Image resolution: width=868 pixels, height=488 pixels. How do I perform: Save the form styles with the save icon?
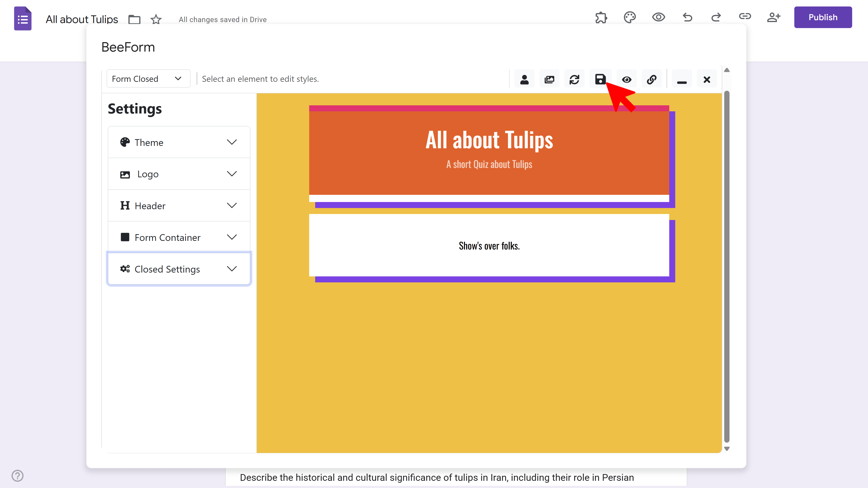pyautogui.click(x=600, y=79)
